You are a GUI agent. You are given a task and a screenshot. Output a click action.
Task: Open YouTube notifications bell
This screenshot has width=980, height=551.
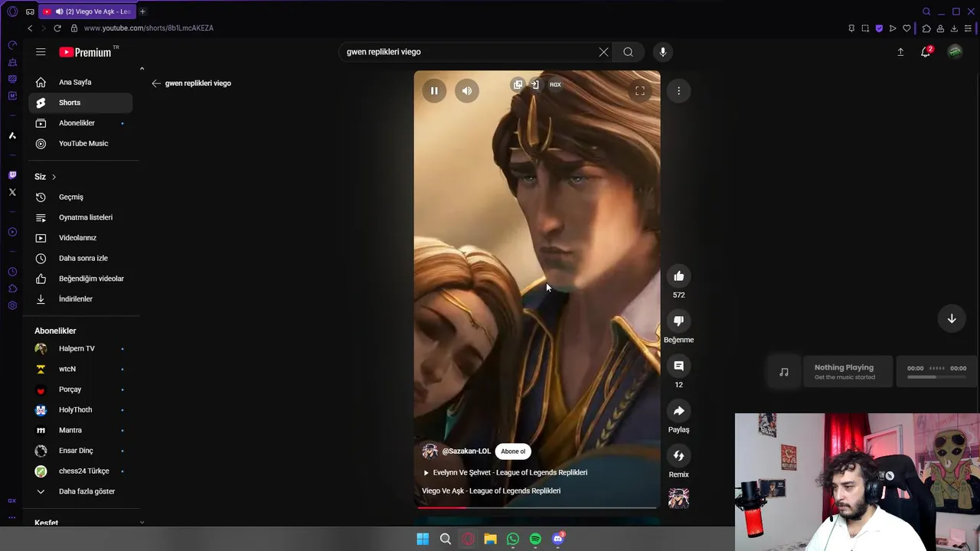[925, 52]
